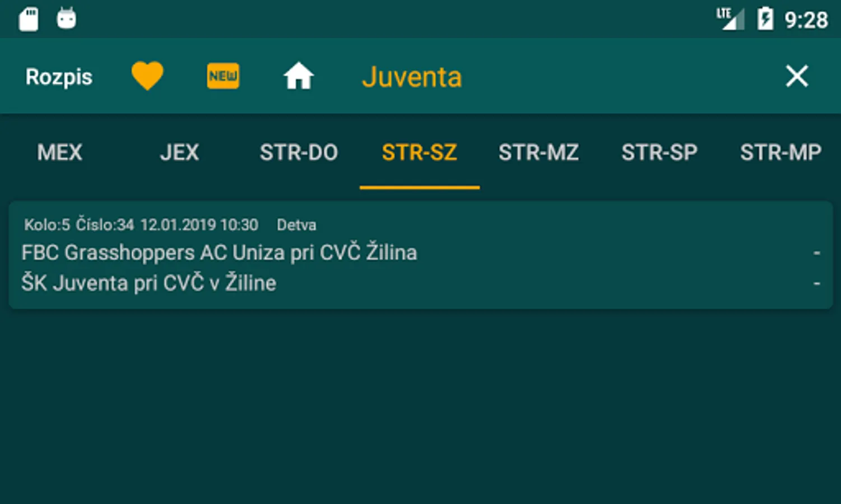
Task: Tap the Juventa title
Action: coord(412,77)
